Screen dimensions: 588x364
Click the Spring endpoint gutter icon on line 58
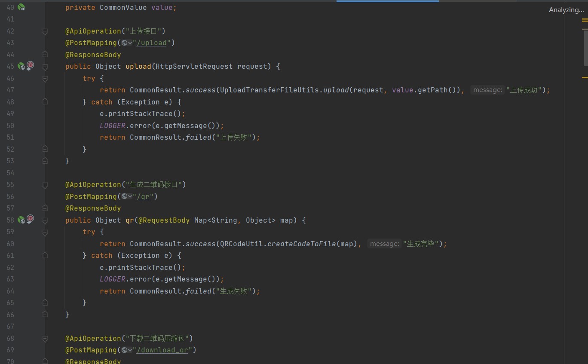point(21,220)
